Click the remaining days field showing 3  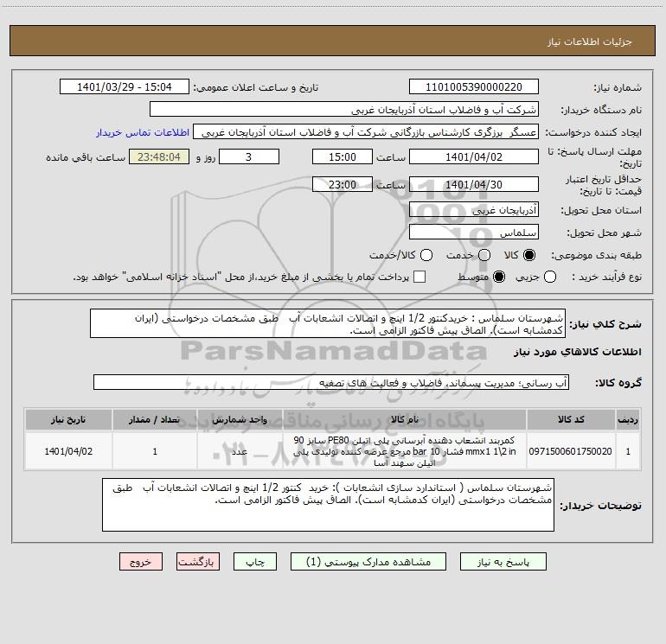[249, 156]
